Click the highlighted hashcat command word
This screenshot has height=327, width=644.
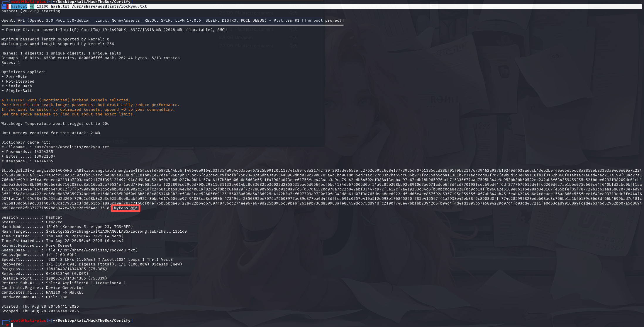19,6
